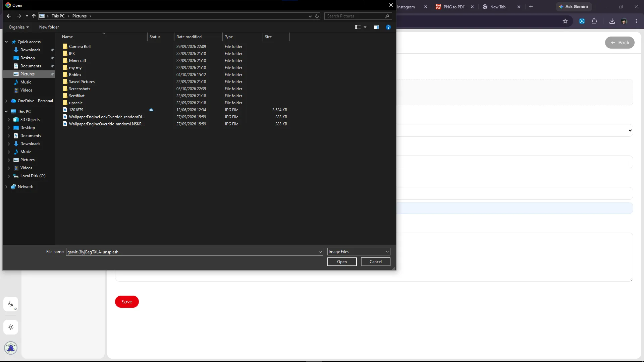
Task: Click the Cancel button in dialog
Action: 375,262
